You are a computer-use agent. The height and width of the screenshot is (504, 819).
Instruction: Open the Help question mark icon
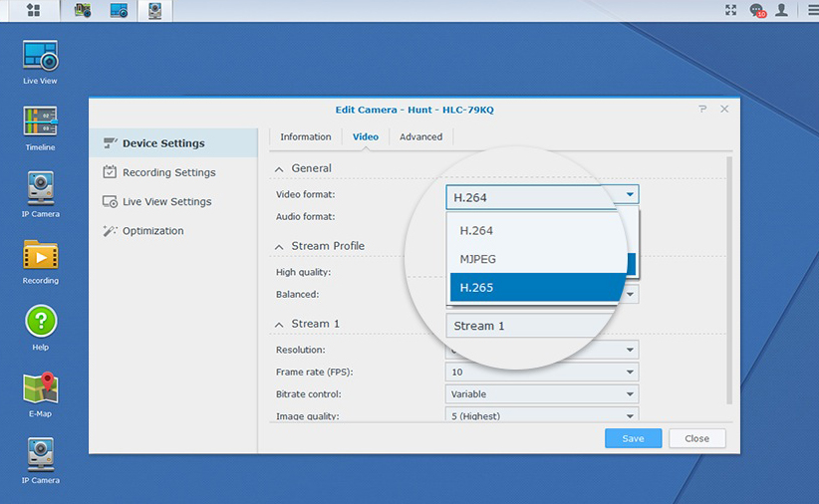40,322
